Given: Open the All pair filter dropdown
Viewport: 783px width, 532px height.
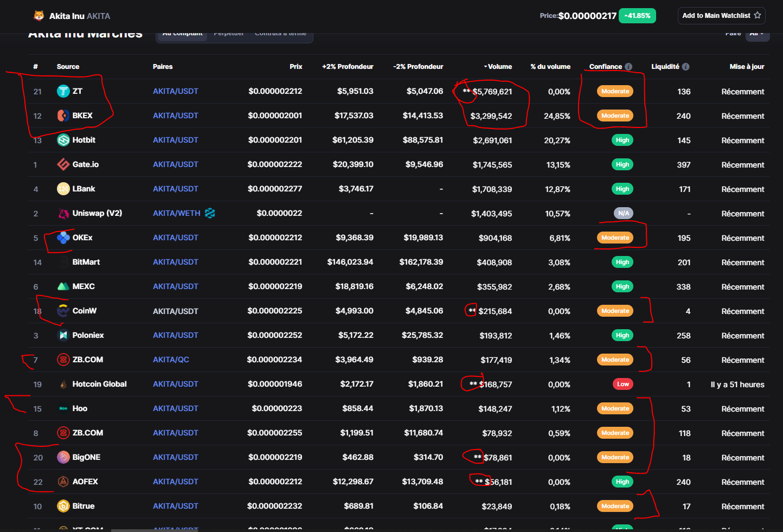Looking at the screenshot, I should point(757,34).
